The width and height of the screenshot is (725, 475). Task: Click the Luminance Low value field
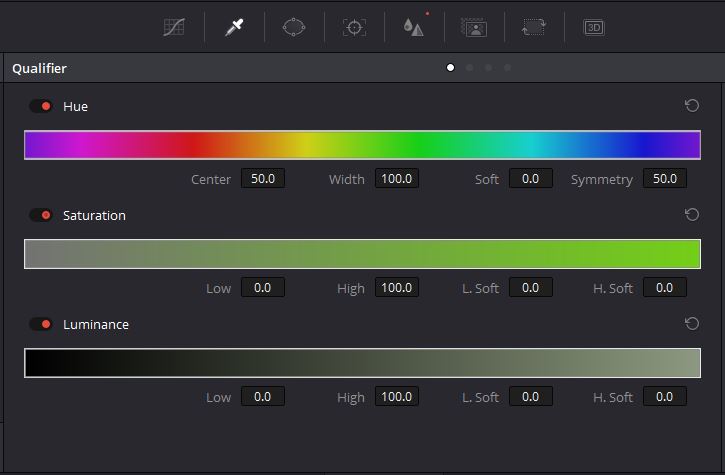[x=263, y=397]
